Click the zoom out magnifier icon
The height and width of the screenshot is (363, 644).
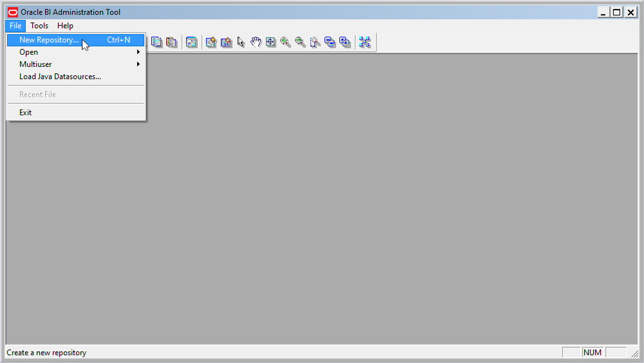point(300,42)
